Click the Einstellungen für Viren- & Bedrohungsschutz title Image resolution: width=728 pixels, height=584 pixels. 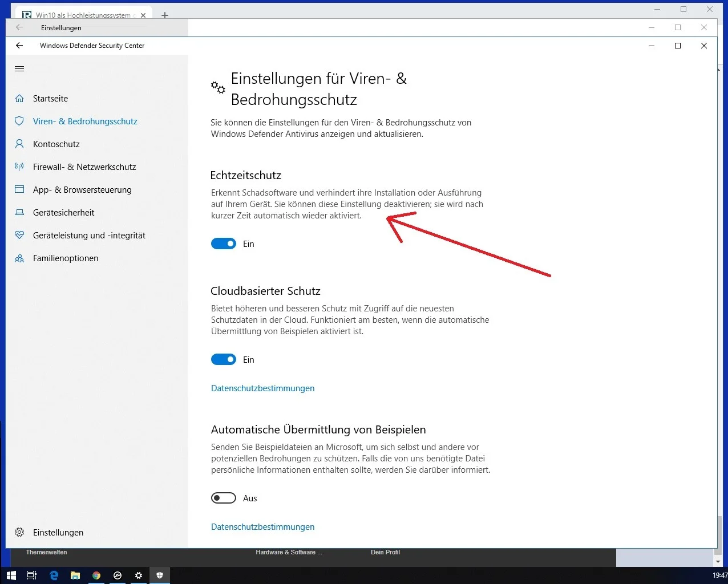pos(319,89)
